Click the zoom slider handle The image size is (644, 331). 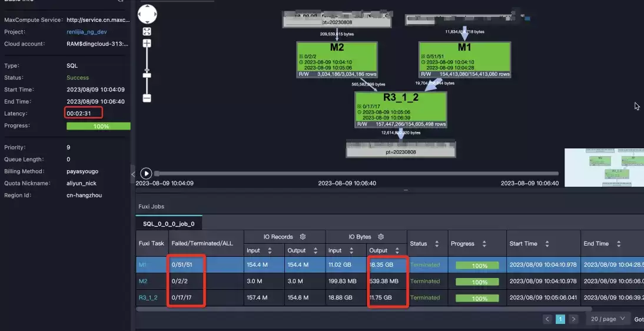[x=147, y=75]
